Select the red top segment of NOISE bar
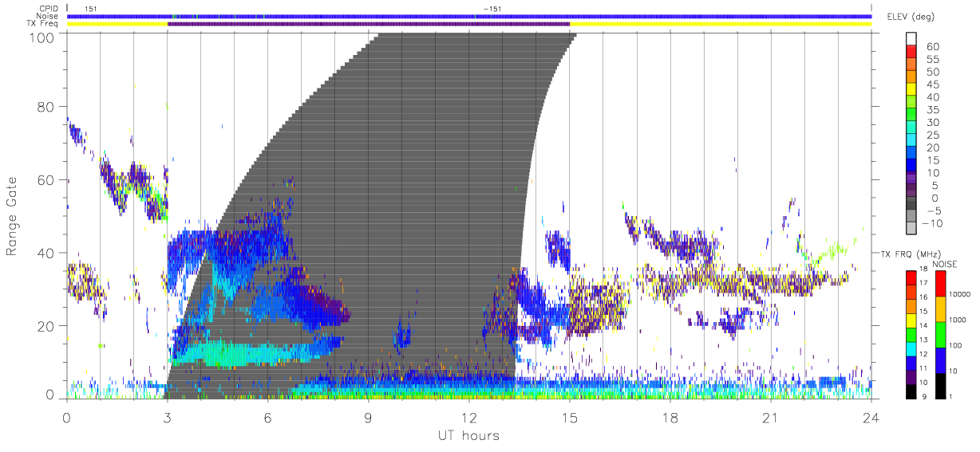 [x=941, y=283]
